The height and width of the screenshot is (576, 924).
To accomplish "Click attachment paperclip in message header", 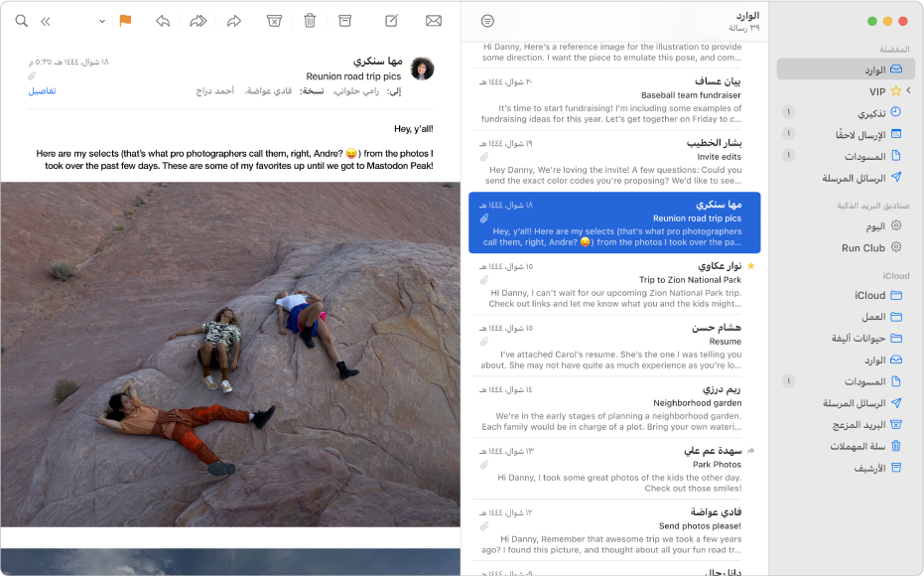I will [32, 76].
